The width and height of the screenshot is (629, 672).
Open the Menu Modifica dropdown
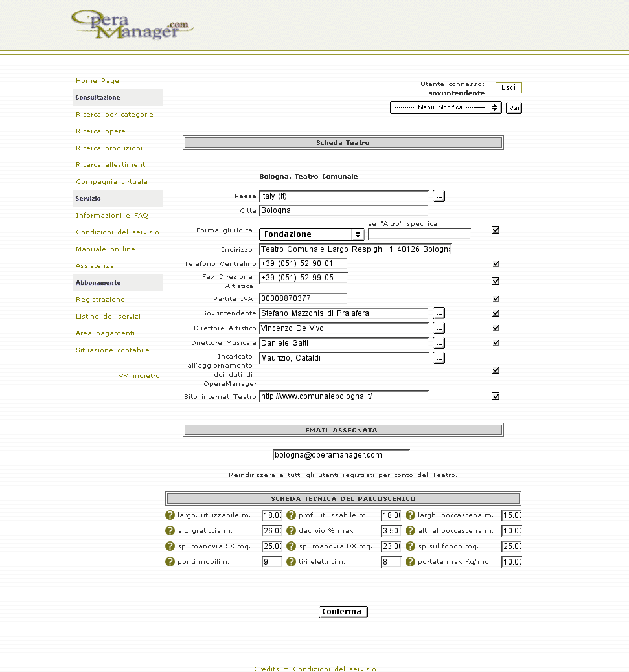[446, 107]
